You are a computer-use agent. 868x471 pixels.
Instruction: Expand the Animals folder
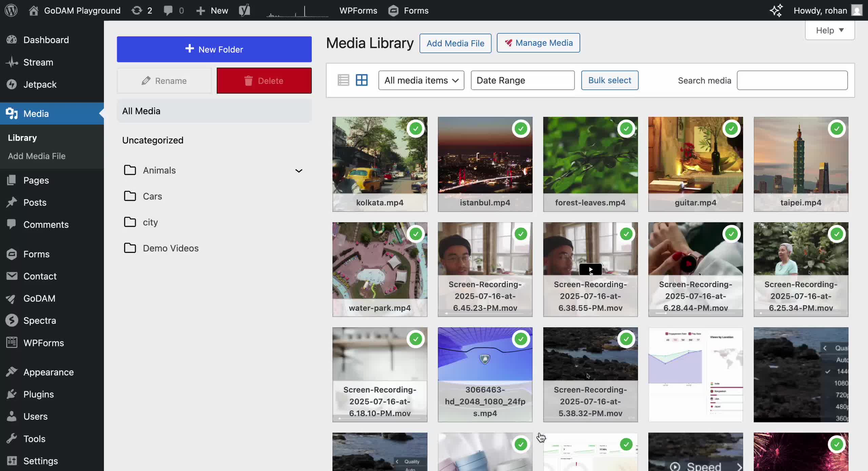(299, 170)
